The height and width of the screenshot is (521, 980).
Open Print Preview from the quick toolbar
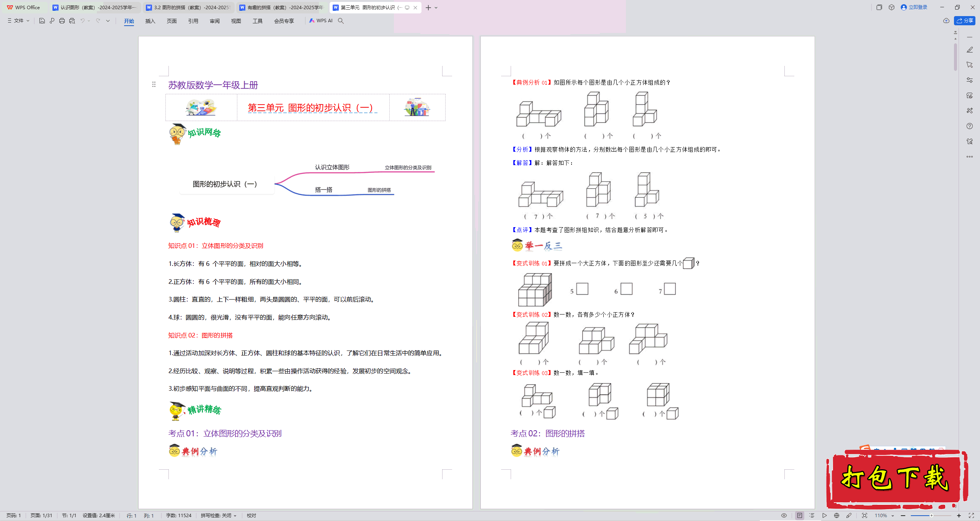72,21
